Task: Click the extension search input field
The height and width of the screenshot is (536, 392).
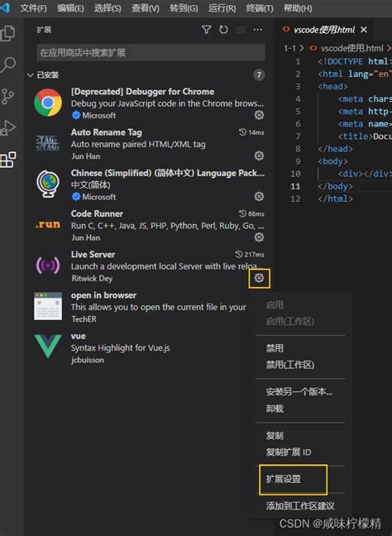Action: pyautogui.click(x=151, y=53)
